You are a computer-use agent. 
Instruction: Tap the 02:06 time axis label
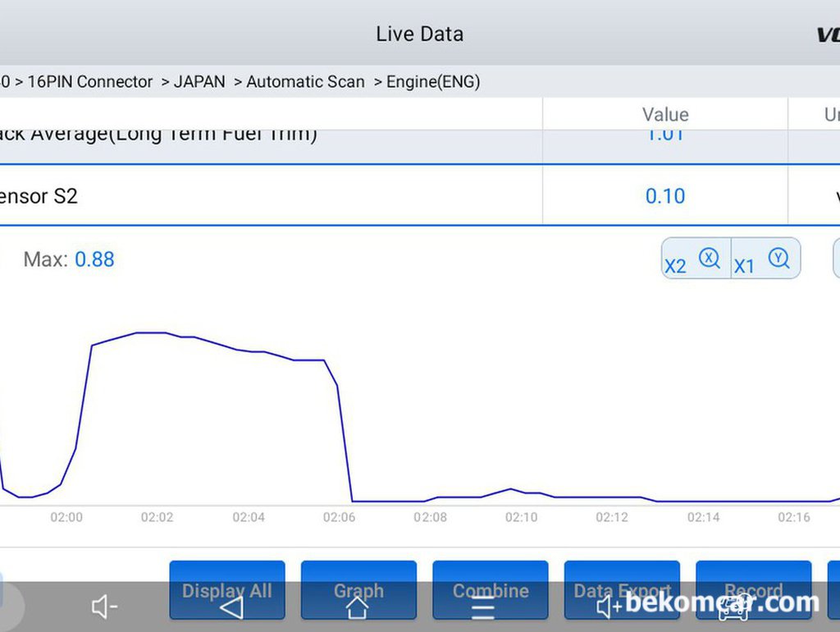339,517
